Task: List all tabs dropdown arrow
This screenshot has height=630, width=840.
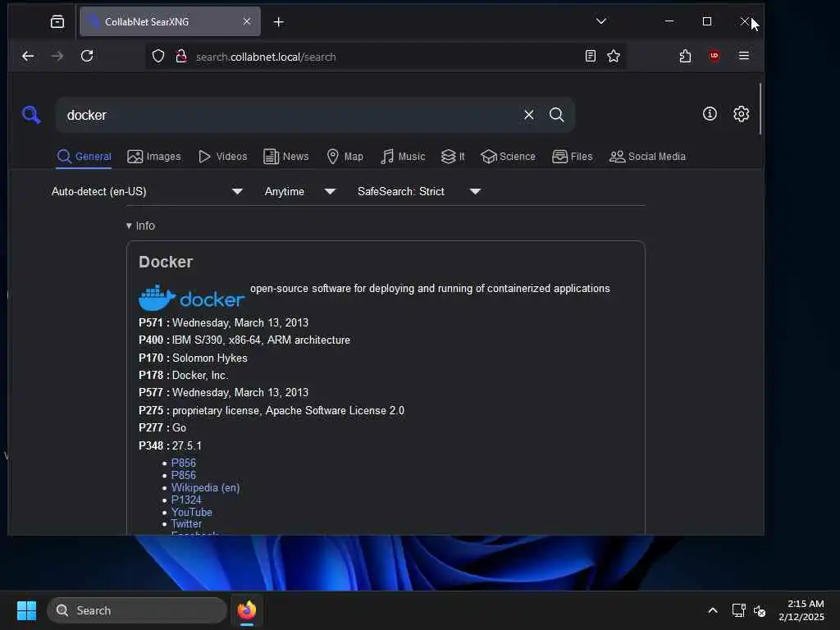Action: point(601,21)
